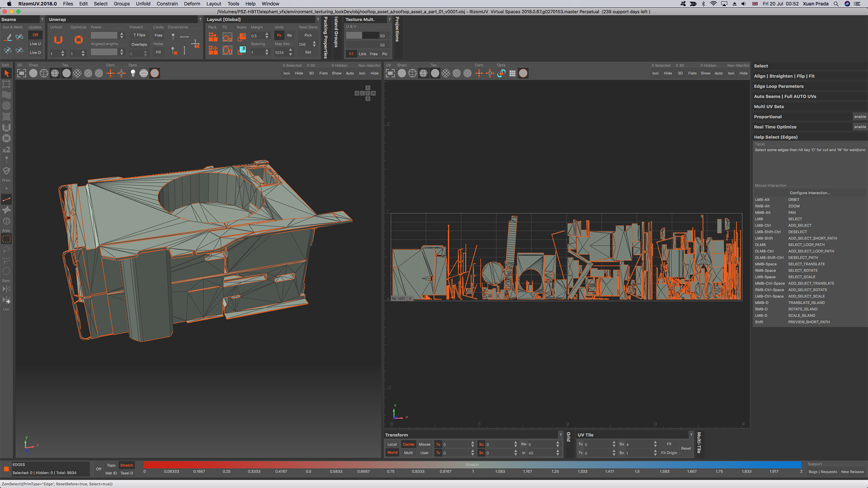This screenshot has width=868, height=488.
Task: Toggle Overlaps prevention
Action: point(139,44)
